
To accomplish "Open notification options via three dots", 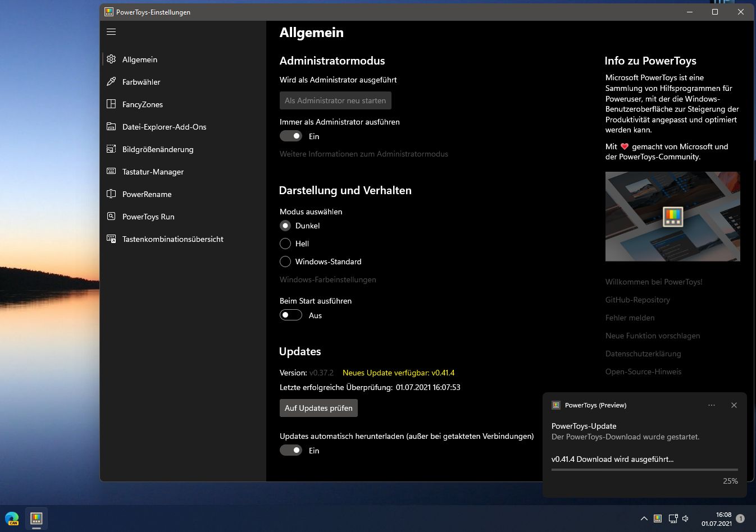I will (712, 405).
